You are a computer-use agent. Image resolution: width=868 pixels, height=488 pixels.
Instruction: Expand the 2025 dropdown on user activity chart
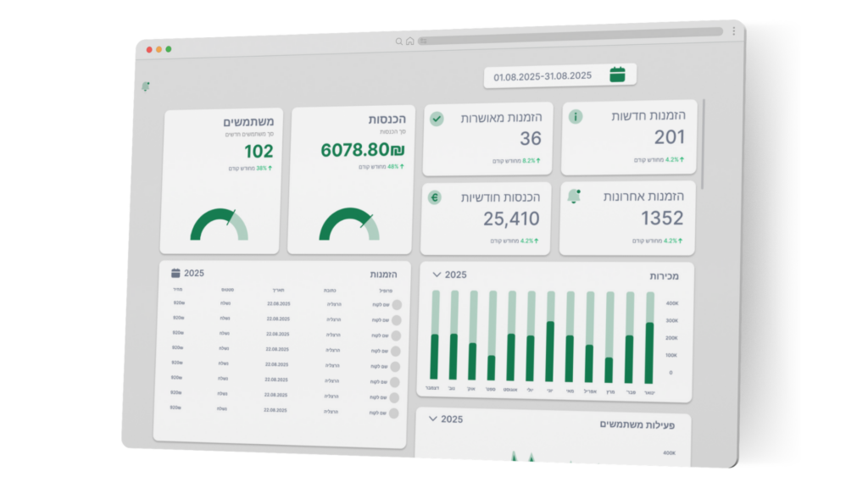coord(433,419)
